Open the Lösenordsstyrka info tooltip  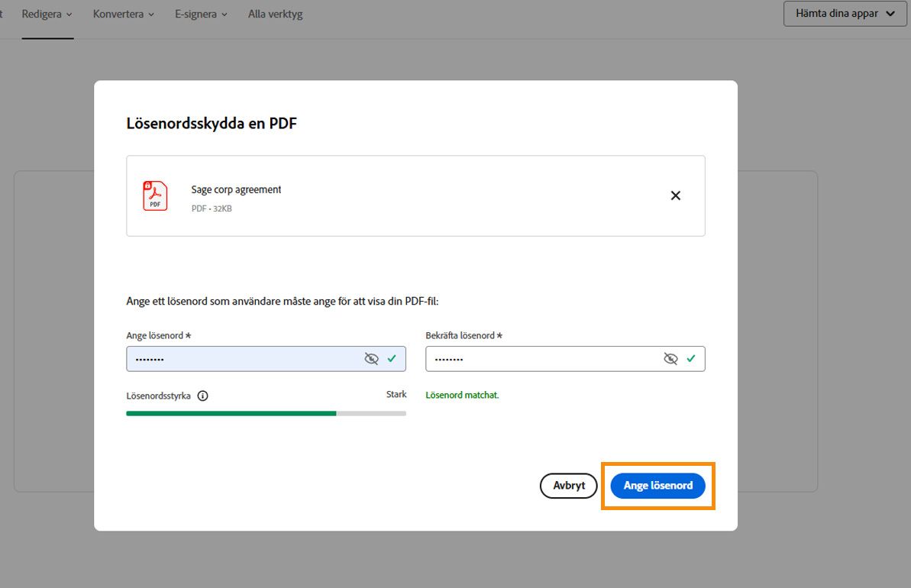[x=202, y=396]
